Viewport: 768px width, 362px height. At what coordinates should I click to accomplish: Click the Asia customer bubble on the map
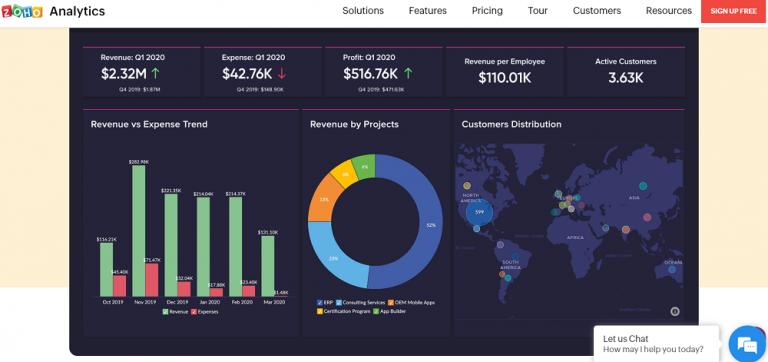tap(643, 186)
